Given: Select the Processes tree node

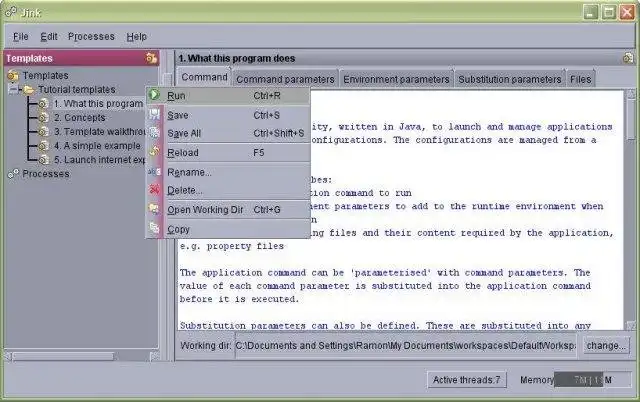Looking at the screenshot, I should [x=46, y=174].
